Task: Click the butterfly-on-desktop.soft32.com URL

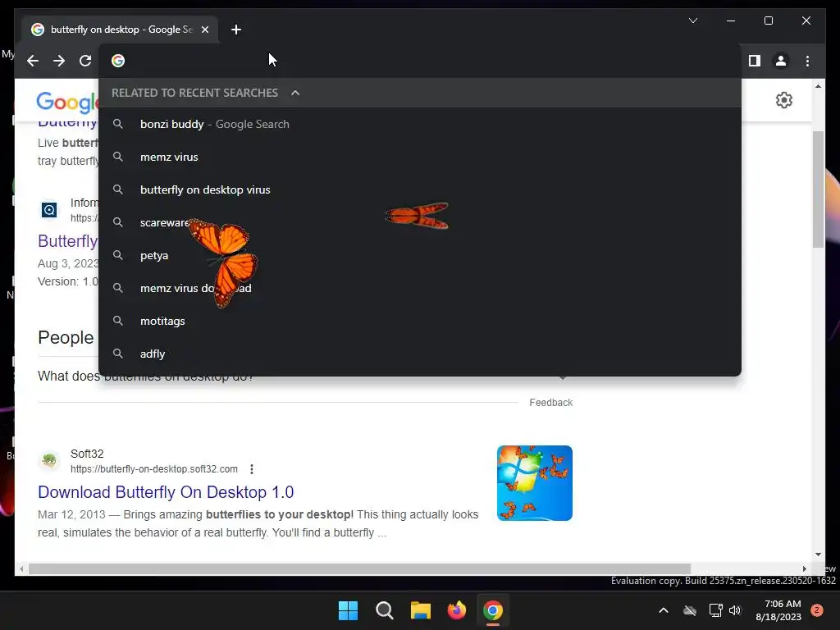Action: point(153,469)
